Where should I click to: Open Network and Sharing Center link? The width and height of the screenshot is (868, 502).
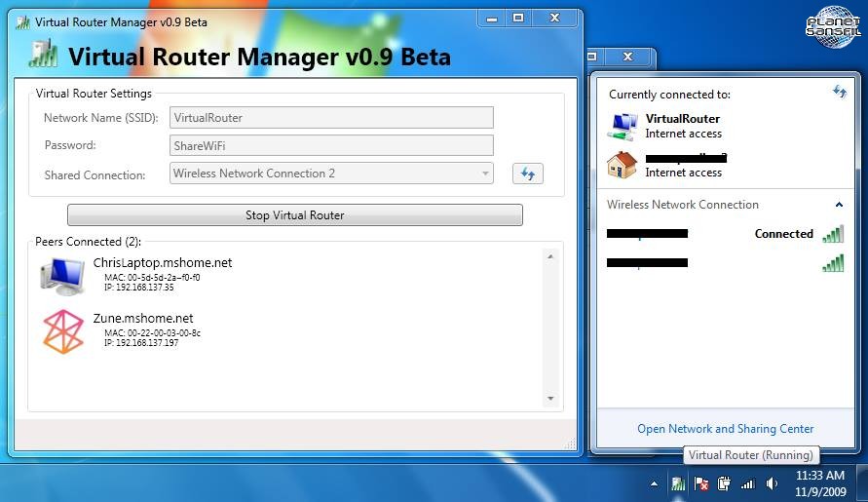(725, 428)
